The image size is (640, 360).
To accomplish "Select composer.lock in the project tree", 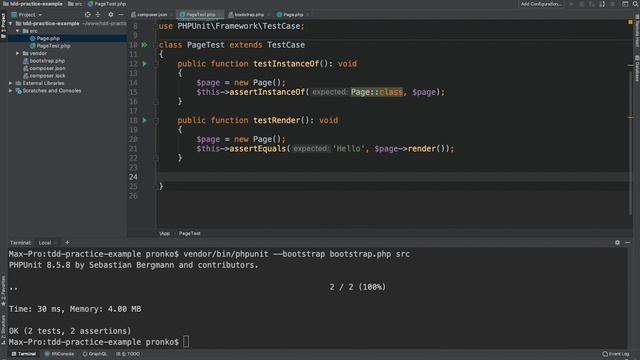I will 47,76.
